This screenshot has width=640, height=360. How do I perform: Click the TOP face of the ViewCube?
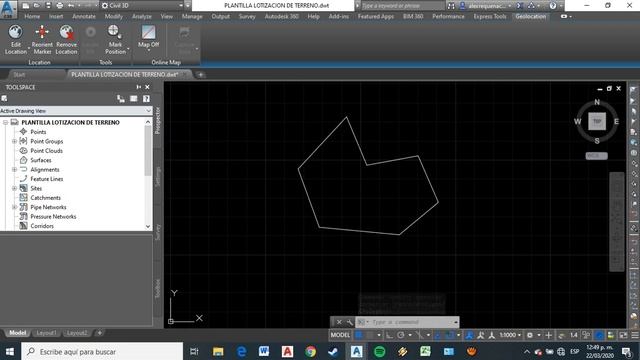pyautogui.click(x=597, y=121)
